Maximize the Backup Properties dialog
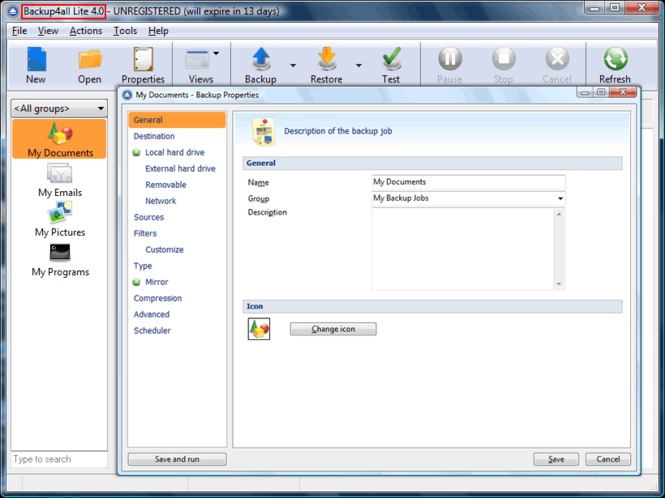665x498 pixels. click(601, 92)
